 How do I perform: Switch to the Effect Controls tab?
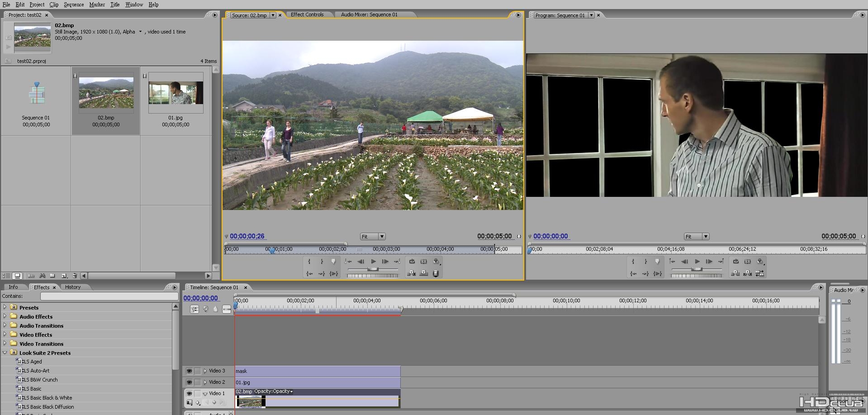coord(307,14)
